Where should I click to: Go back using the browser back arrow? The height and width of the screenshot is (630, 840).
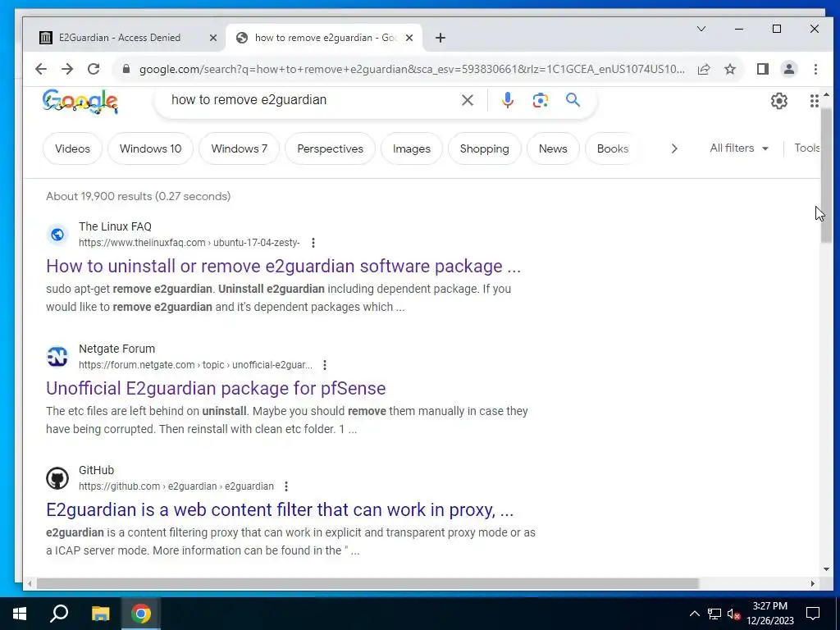tap(41, 69)
